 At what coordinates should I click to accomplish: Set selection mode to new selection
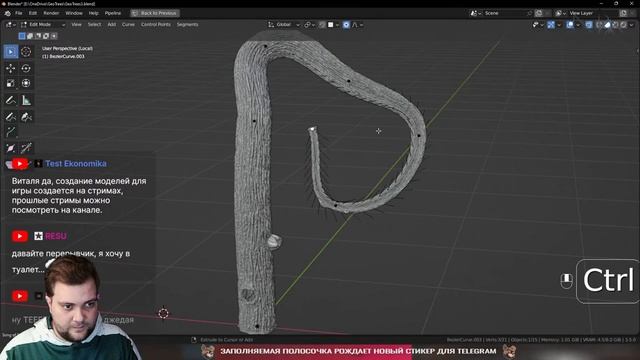tap(22, 36)
